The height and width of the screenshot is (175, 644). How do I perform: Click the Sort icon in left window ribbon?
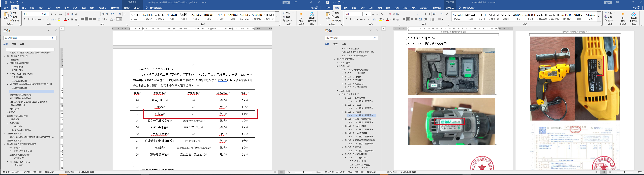tap(120, 14)
